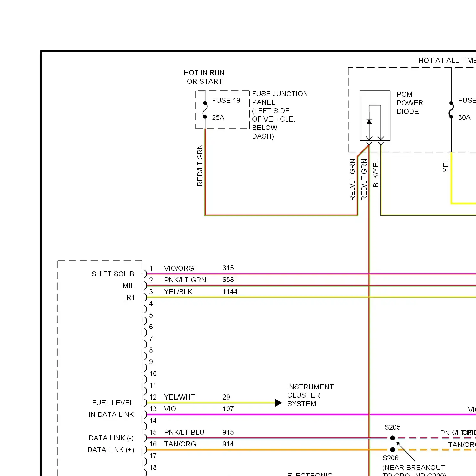This screenshot has height=476, width=476.
Task: Click the 'S205' splice label
Action: [x=392, y=427]
